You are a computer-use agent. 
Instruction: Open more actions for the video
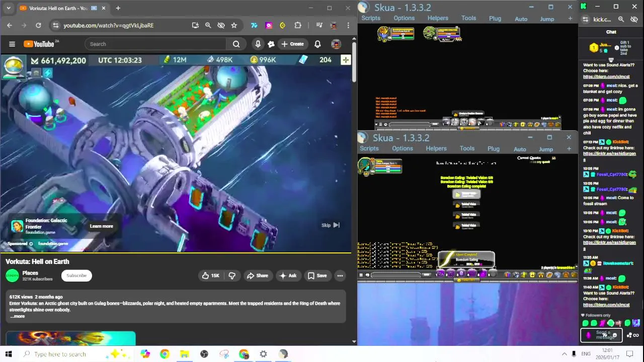click(x=340, y=276)
